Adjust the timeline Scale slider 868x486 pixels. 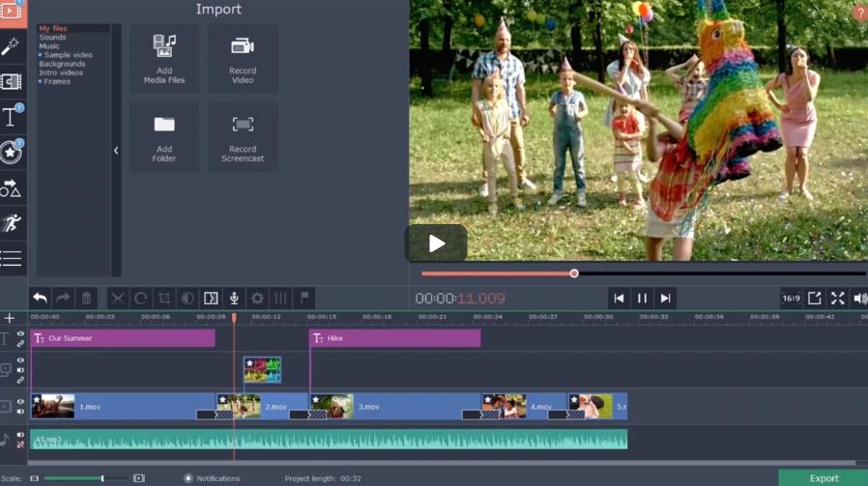pyautogui.click(x=102, y=478)
